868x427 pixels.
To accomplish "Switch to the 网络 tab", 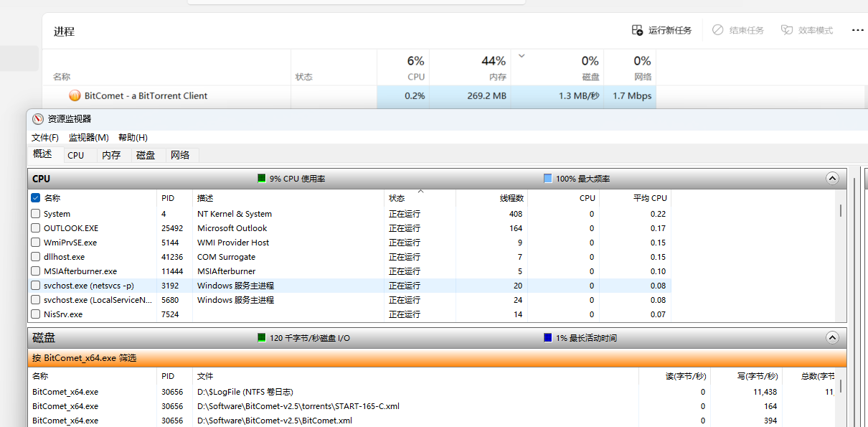I will (181, 155).
